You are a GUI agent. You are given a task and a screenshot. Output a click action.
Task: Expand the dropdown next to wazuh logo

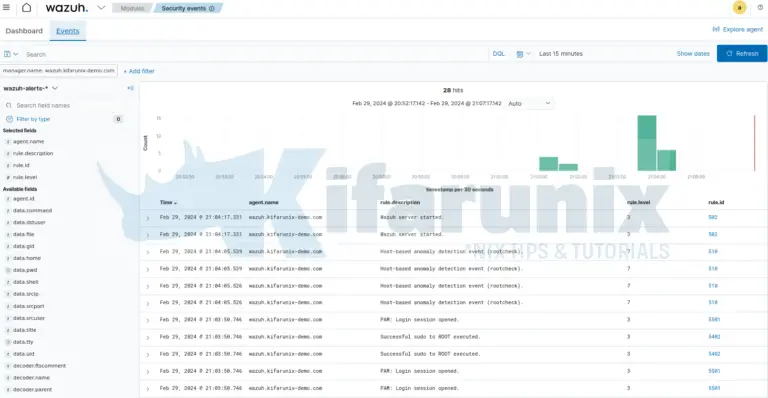(x=101, y=8)
